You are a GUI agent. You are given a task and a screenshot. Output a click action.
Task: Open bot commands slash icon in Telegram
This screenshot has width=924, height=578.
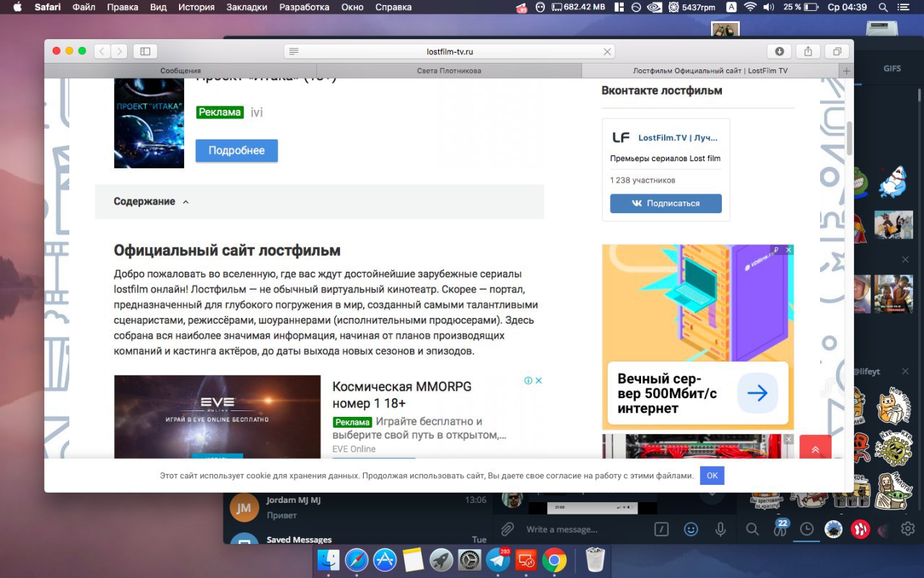tap(661, 529)
